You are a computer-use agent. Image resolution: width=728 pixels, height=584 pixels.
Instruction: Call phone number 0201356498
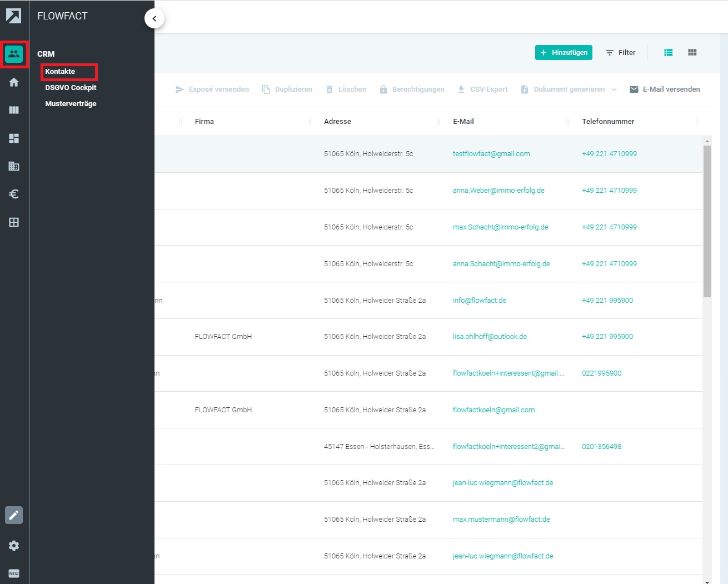(602, 446)
